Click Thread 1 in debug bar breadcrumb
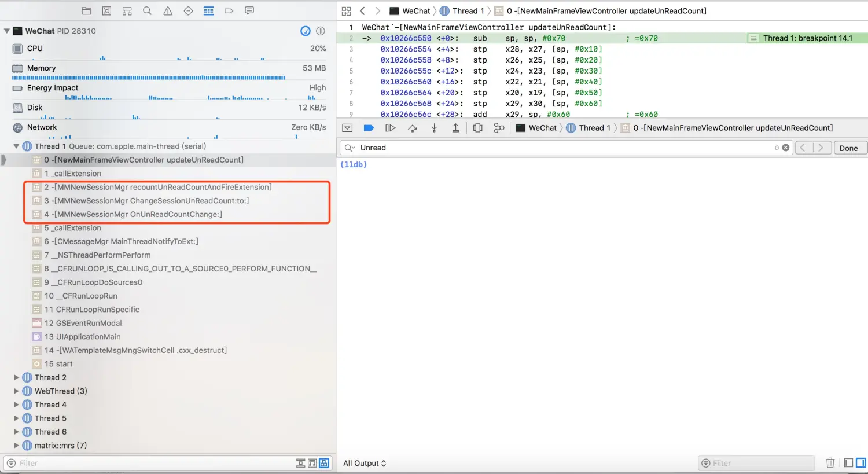The height and width of the screenshot is (474, 868). coord(588,128)
